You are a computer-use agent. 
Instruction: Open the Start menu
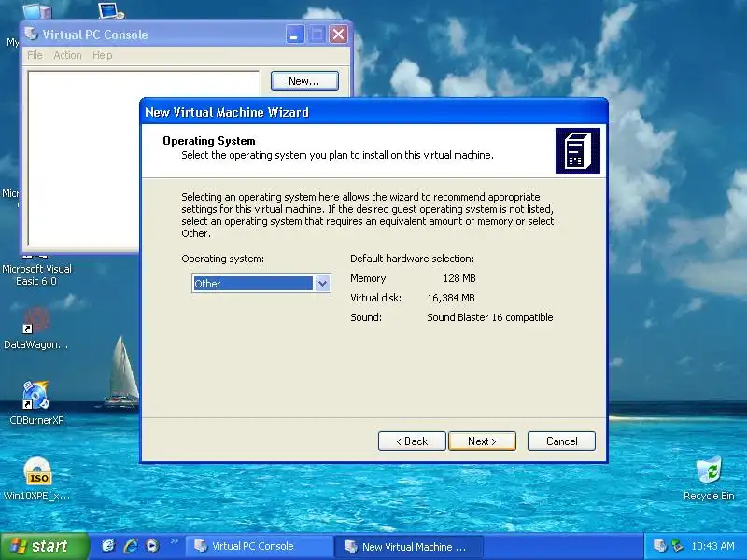click(44, 546)
